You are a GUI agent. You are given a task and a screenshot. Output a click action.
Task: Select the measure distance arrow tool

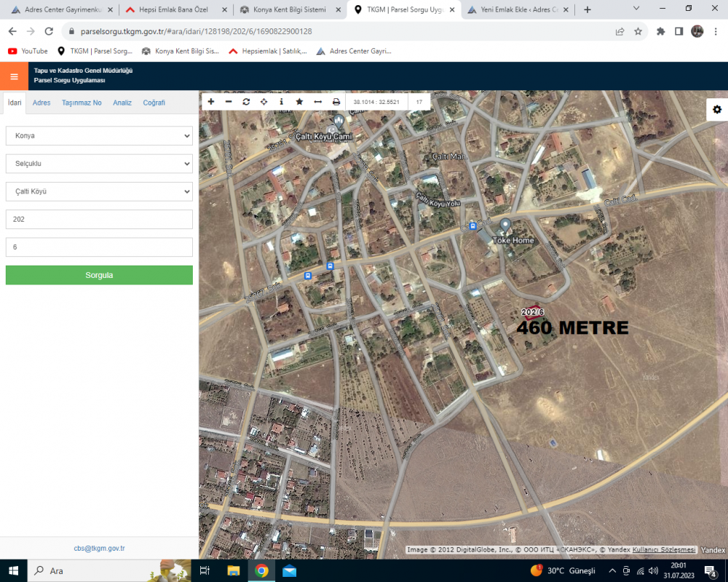pos(318,102)
